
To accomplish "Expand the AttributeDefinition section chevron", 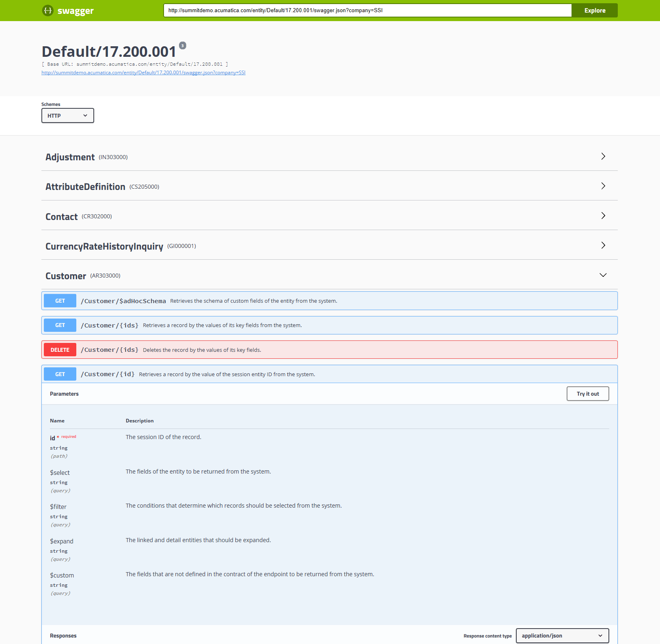I will (x=603, y=186).
